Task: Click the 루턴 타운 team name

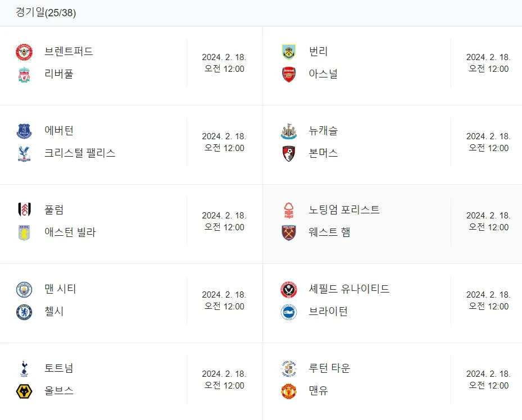Action: click(329, 368)
